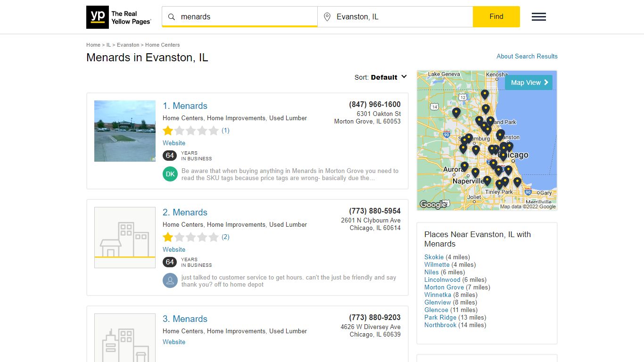Image resolution: width=644 pixels, height=362 pixels.
Task: Click the star rating of listing 1
Action: (x=191, y=131)
